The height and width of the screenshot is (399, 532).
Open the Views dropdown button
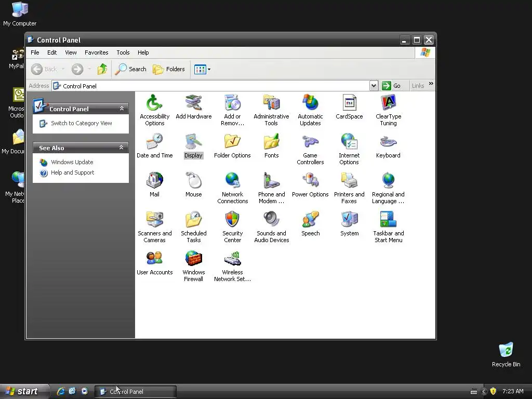point(202,69)
